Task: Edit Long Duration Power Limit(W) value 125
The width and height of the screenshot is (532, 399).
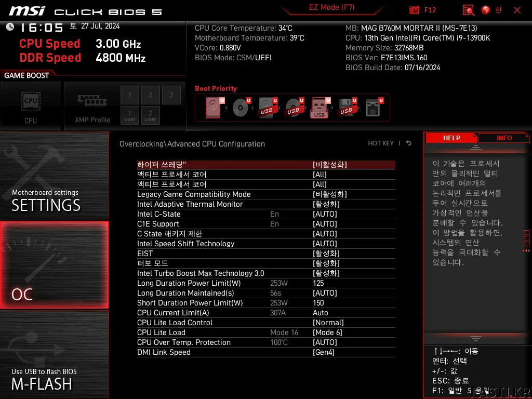Action: 318,283
